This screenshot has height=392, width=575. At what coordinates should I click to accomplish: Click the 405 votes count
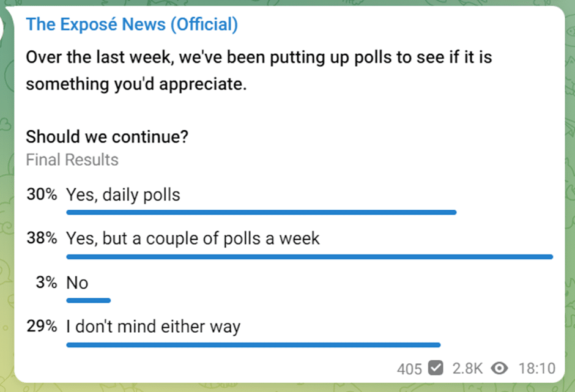pos(409,369)
